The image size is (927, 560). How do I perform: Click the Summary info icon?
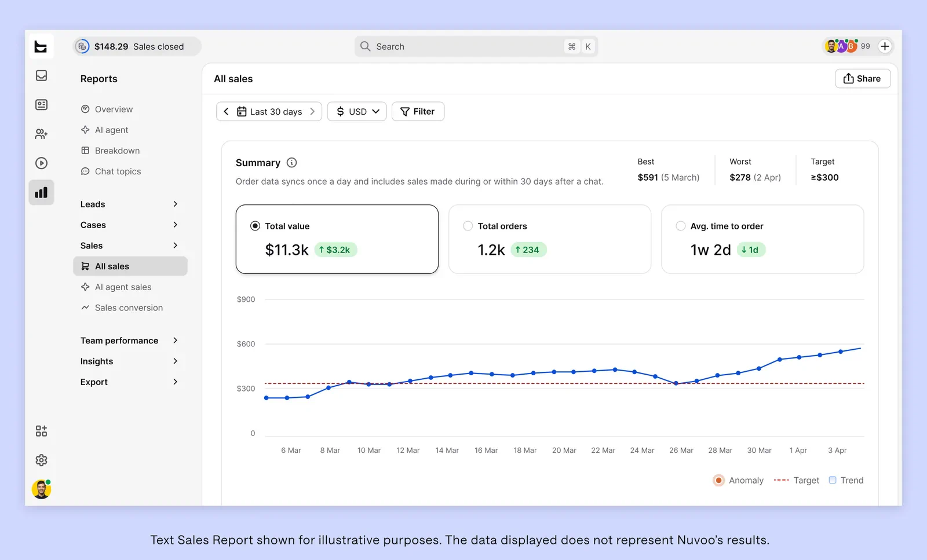[292, 163]
